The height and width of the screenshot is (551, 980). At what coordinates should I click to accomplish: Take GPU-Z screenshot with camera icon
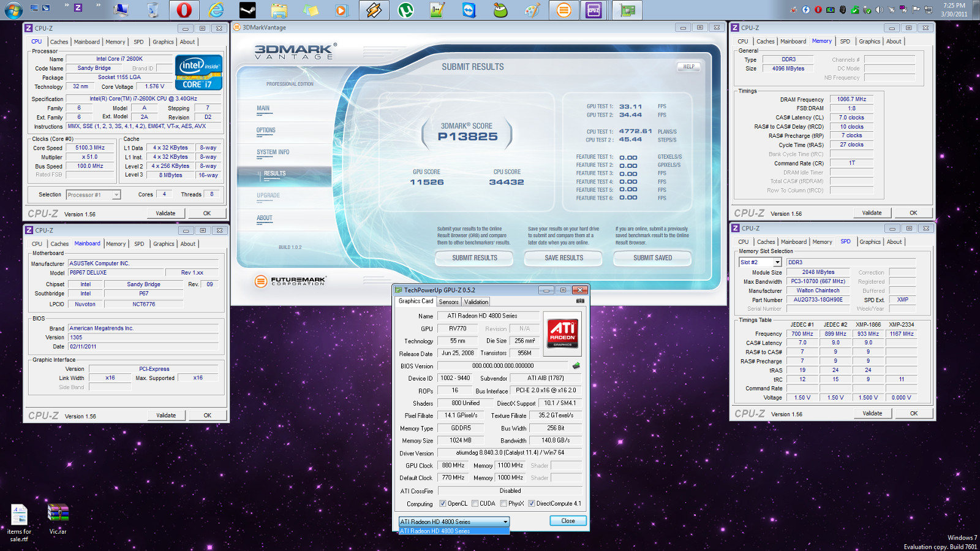580,301
